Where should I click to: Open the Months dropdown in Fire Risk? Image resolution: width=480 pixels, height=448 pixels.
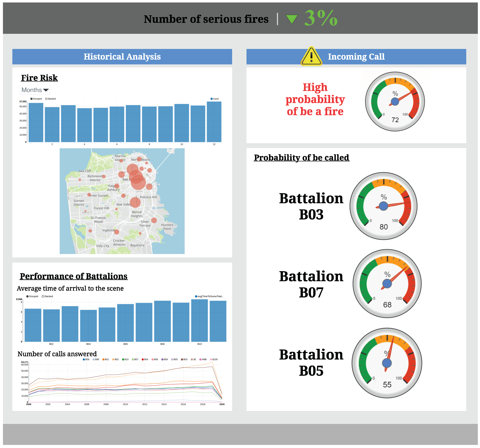[x=35, y=90]
